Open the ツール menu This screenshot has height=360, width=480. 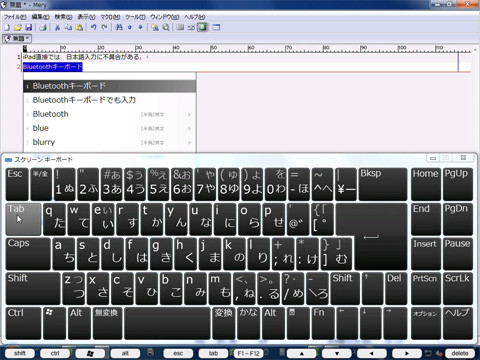[135, 17]
